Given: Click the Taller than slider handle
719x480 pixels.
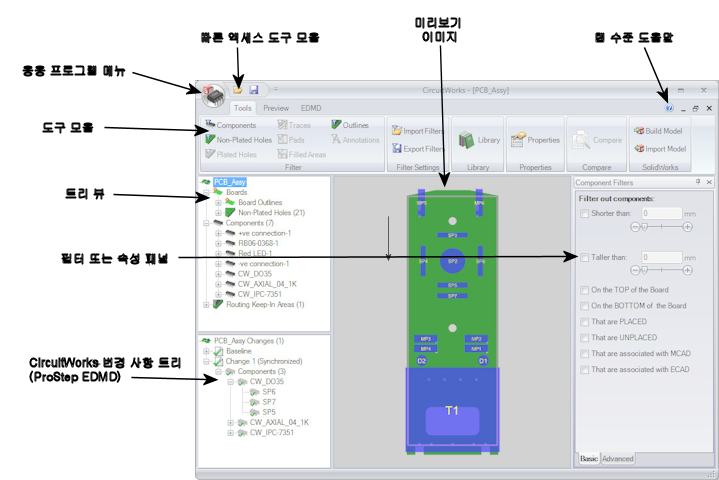Looking at the screenshot, I should pos(644,270).
